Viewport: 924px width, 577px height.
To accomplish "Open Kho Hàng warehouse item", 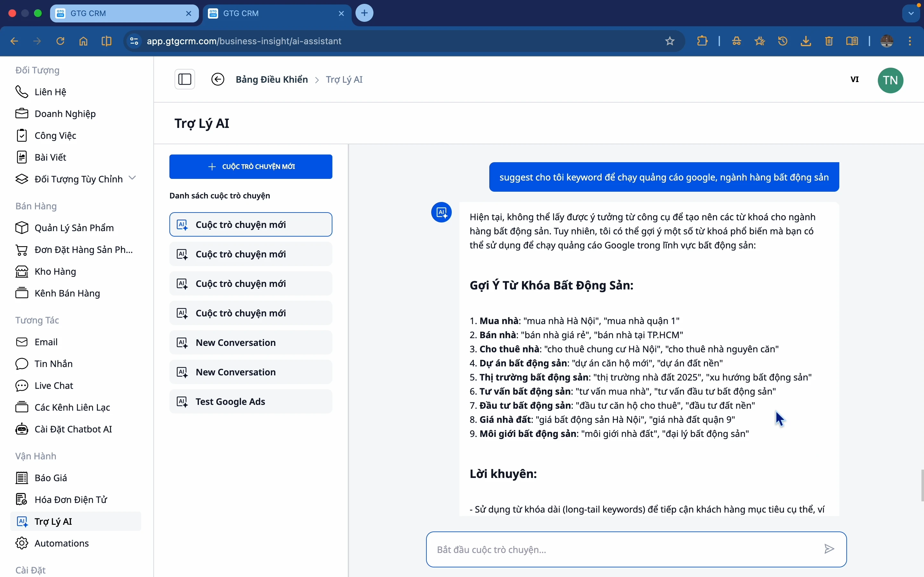I will pyautogui.click(x=55, y=271).
